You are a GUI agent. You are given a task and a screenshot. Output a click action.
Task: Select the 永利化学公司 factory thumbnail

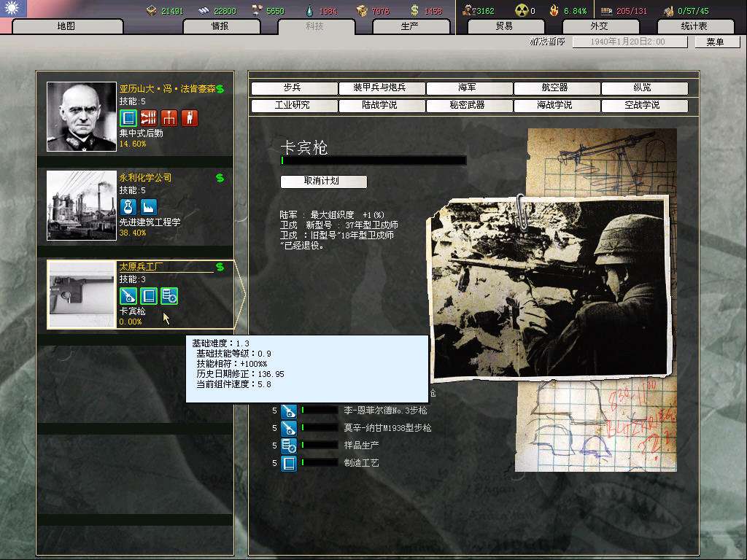pos(82,205)
